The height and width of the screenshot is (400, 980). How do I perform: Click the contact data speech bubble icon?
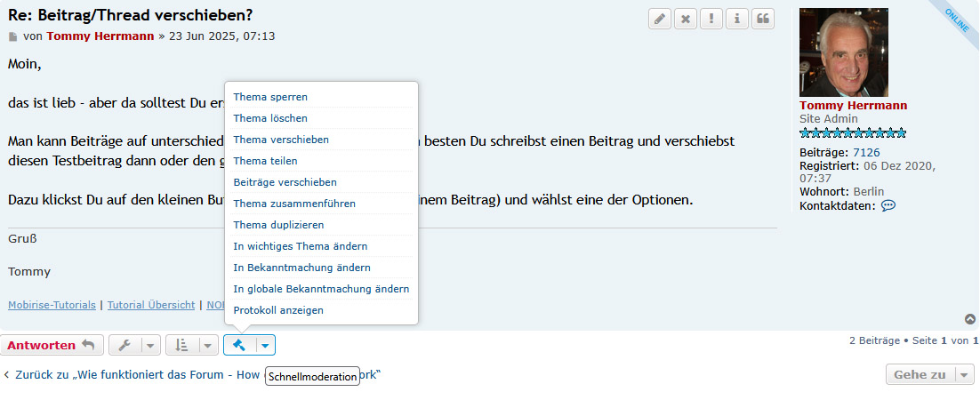888,205
